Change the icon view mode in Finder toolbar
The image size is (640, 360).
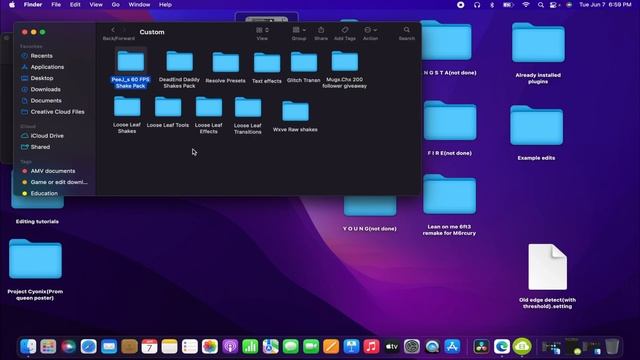pyautogui.click(x=262, y=30)
